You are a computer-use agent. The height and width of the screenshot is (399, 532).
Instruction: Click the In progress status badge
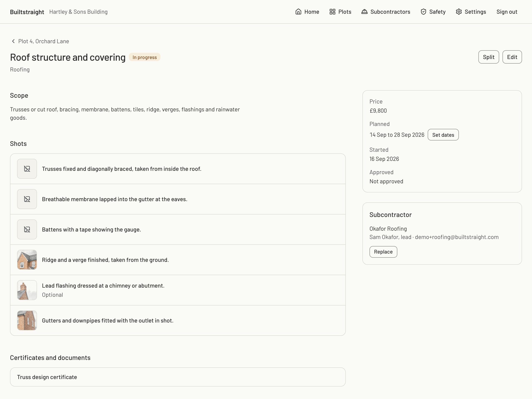coord(145,57)
